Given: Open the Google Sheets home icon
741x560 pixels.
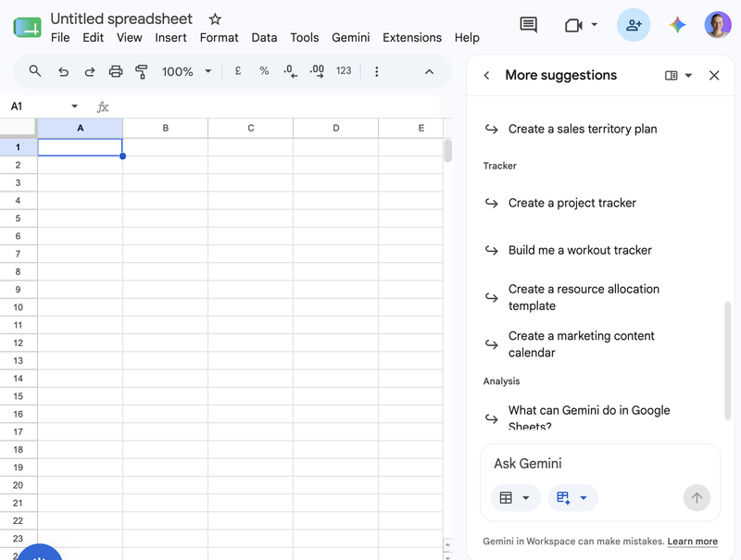Looking at the screenshot, I should (x=28, y=28).
